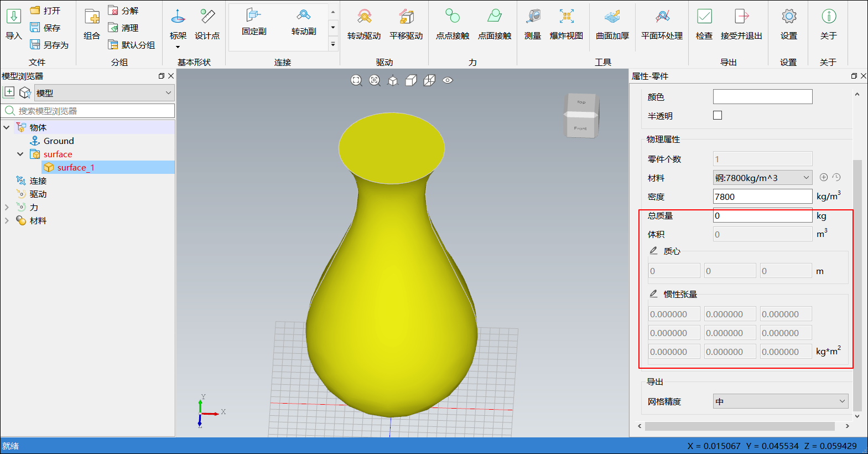Viewport: 868px width, 454px height.
Task: Enable the 半透明 checkbox
Action: 718,115
